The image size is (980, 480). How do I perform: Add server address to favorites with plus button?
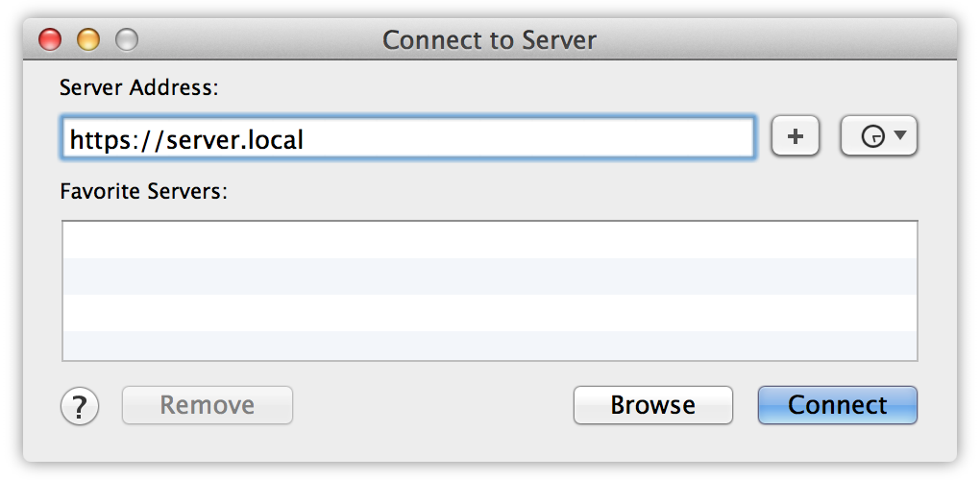(x=795, y=135)
